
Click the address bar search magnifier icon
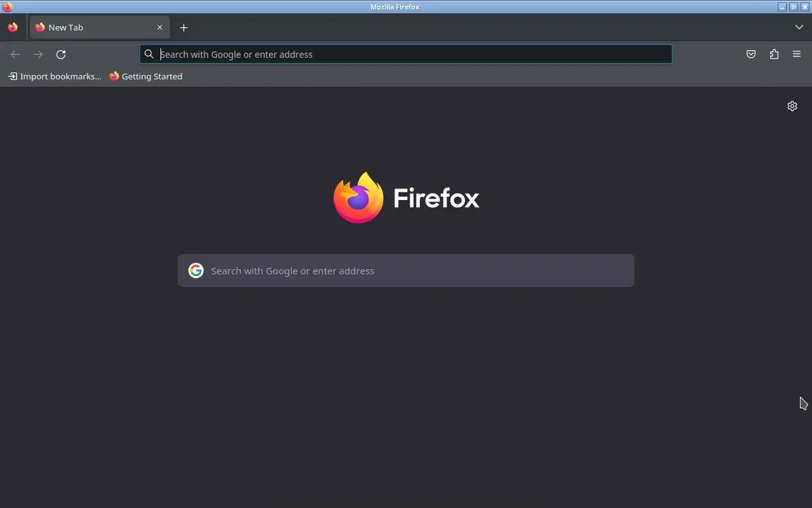coord(149,54)
